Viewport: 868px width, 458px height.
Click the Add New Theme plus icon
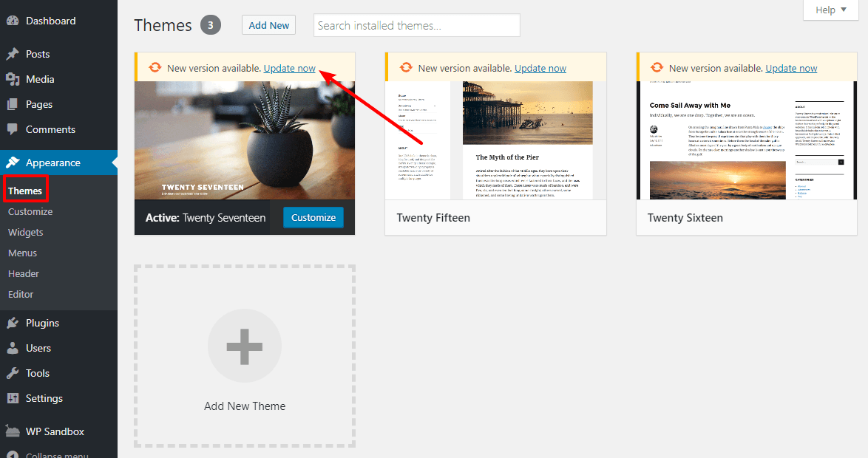point(244,346)
